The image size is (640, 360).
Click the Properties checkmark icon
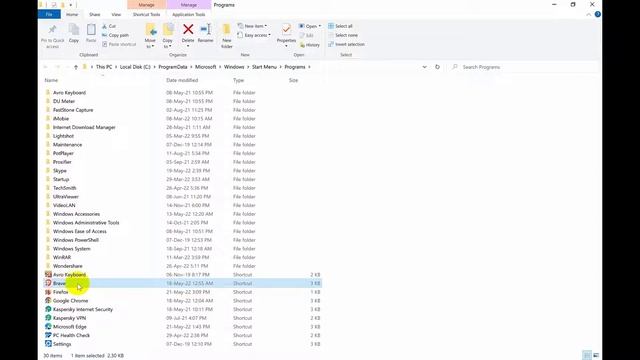287,30
